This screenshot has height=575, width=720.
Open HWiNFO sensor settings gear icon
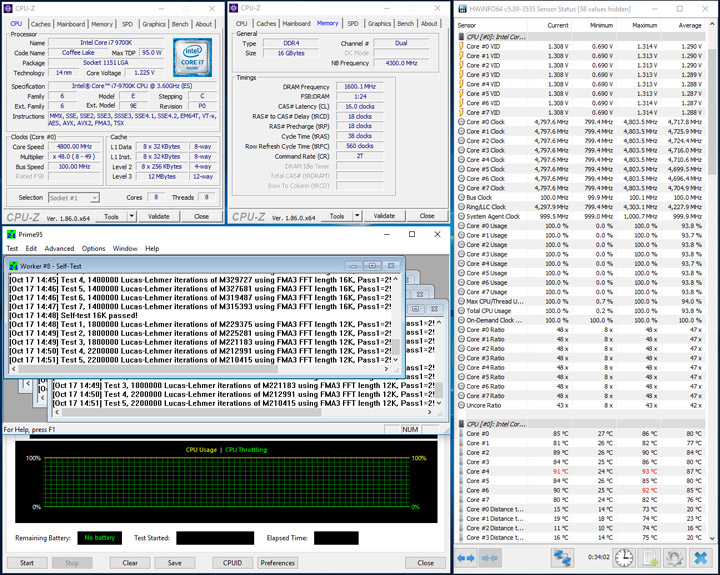pyautogui.click(x=676, y=557)
